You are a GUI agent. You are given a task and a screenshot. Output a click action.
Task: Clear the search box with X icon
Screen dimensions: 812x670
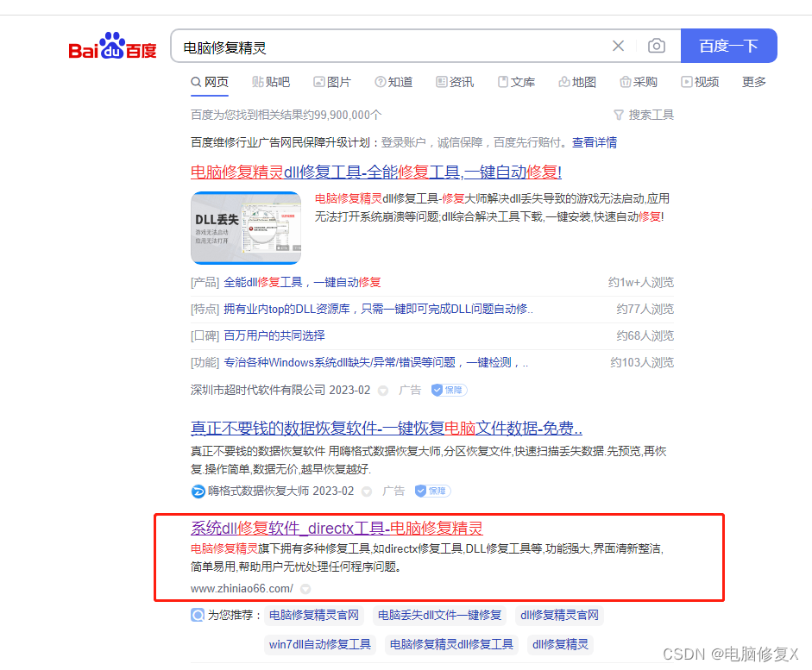618,46
